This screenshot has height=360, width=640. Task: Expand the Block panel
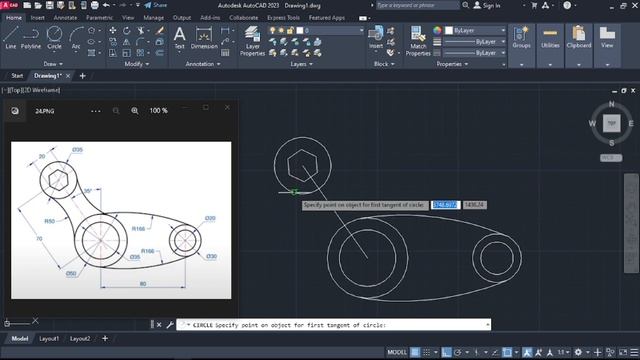384,64
